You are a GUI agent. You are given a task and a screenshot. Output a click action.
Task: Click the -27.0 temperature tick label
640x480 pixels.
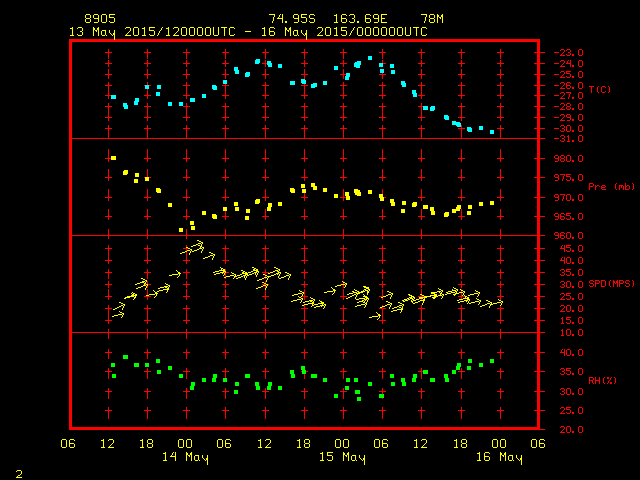click(568, 96)
